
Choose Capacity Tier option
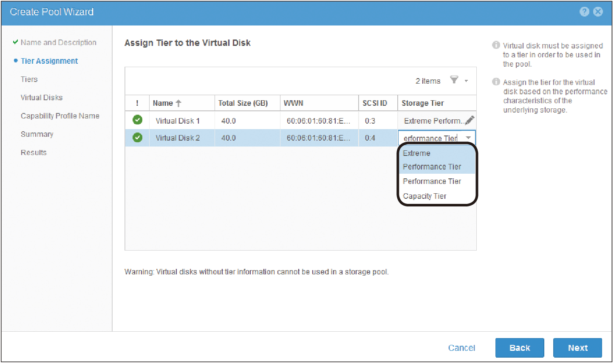(x=437, y=196)
